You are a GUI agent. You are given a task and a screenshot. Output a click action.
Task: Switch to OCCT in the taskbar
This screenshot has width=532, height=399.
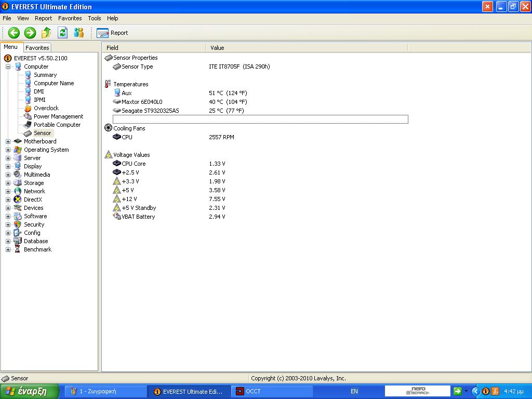click(273, 392)
